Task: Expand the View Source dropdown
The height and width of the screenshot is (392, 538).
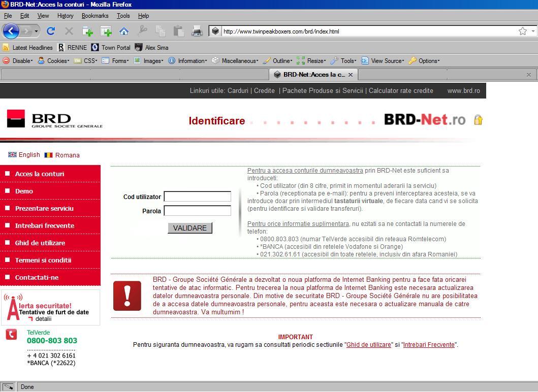Action: point(383,61)
